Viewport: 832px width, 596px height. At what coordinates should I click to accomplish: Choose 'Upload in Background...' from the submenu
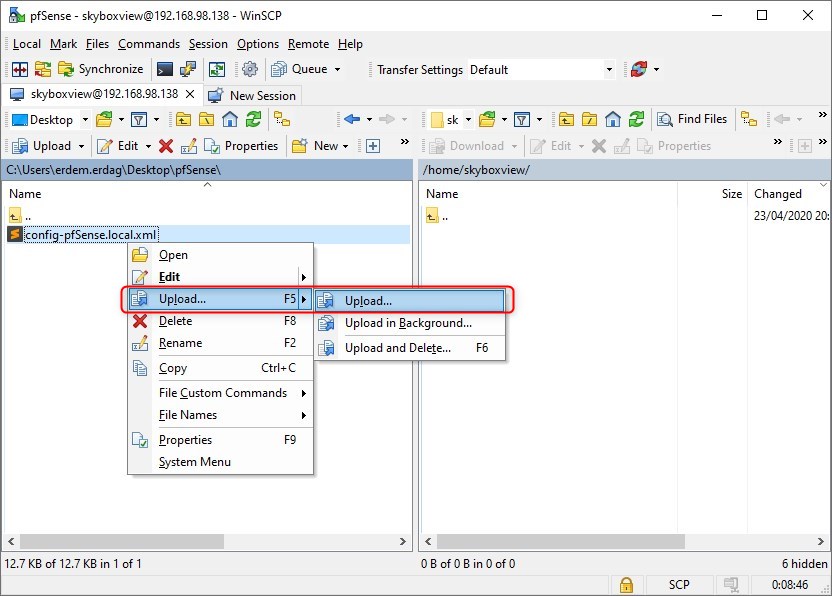click(x=410, y=323)
